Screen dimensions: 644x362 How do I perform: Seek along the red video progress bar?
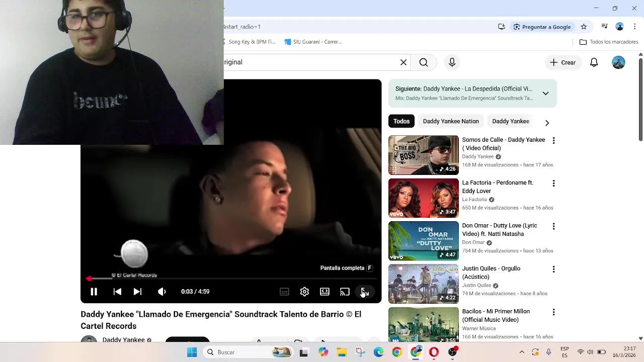[x=231, y=278]
